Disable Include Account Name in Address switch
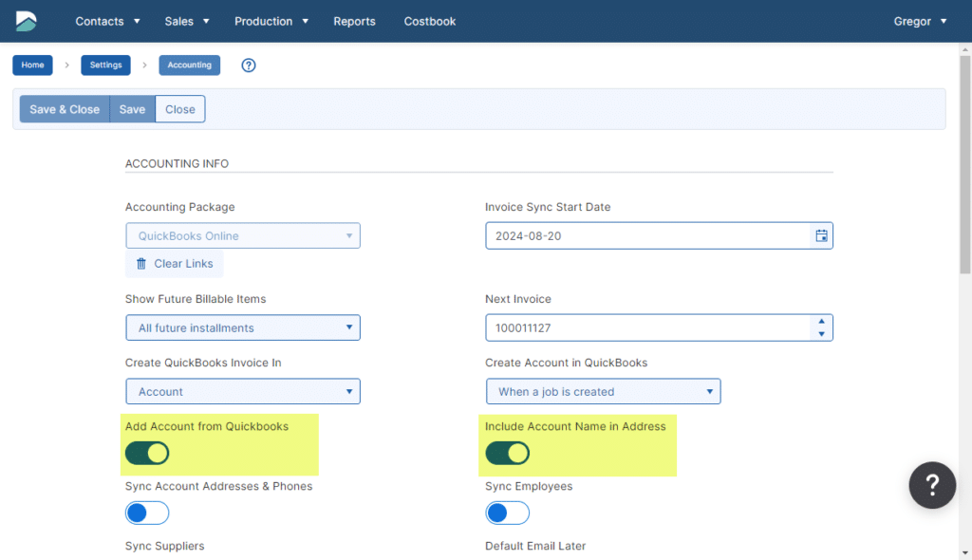972x560 pixels. point(507,454)
